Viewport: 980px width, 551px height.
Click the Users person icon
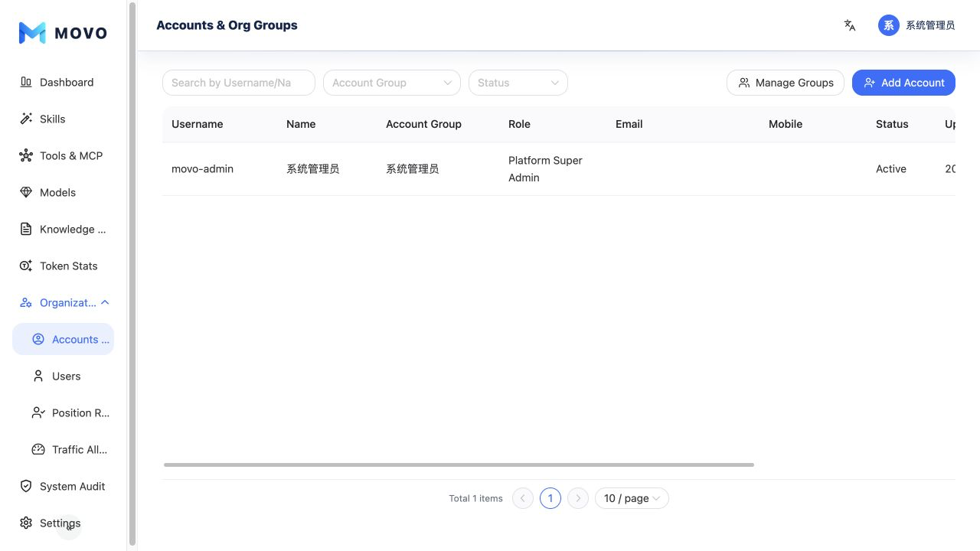[x=38, y=376]
